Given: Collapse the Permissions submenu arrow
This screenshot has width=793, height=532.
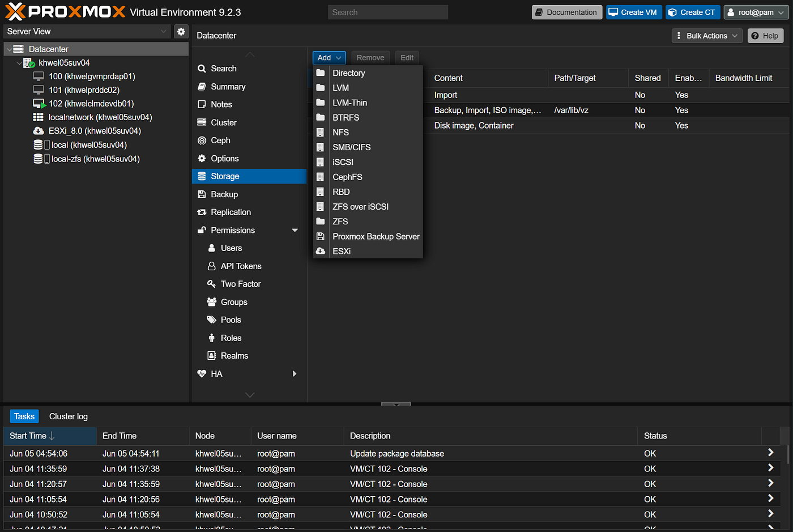Looking at the screenshot, I should [295, 230].
